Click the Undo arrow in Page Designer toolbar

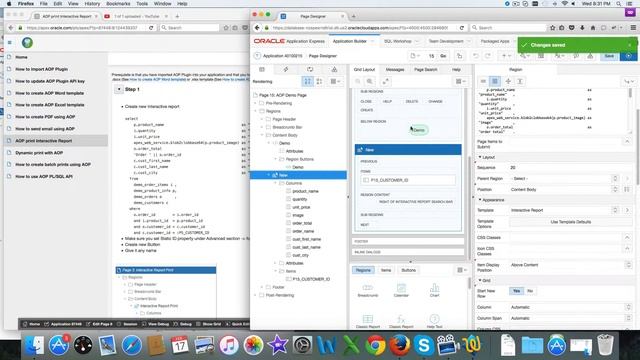476,56
